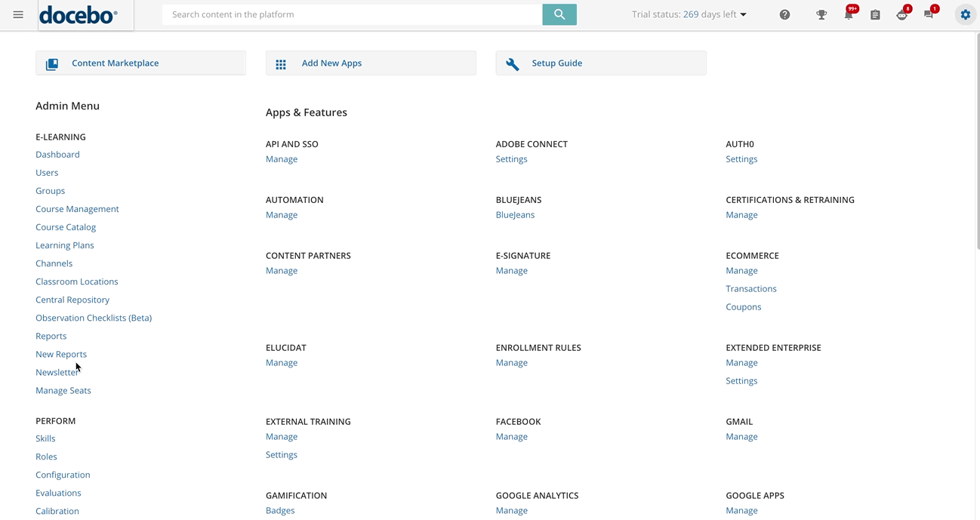Open the hamburger main menu

pyautogui.click(x=18, y=15)
